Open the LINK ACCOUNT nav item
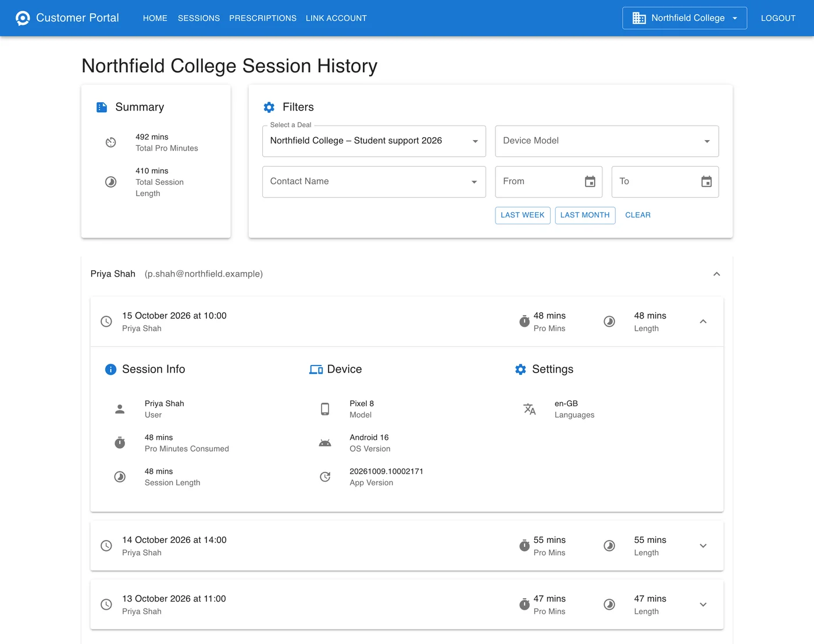Screen dimensions: 814x644 click(336, 18)
